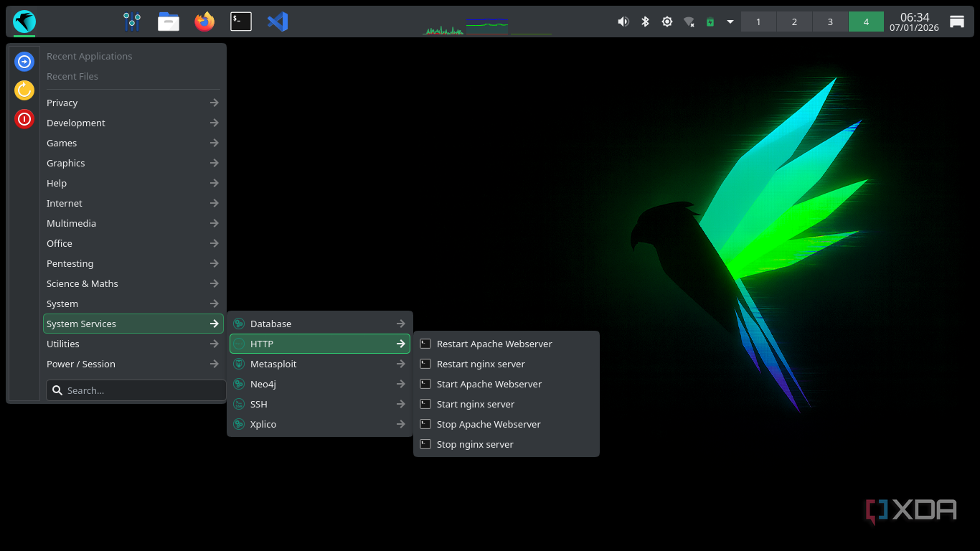Open the mixer settings panel icon
The height and width of the screenshot is (551, 980).
[132, 22]
